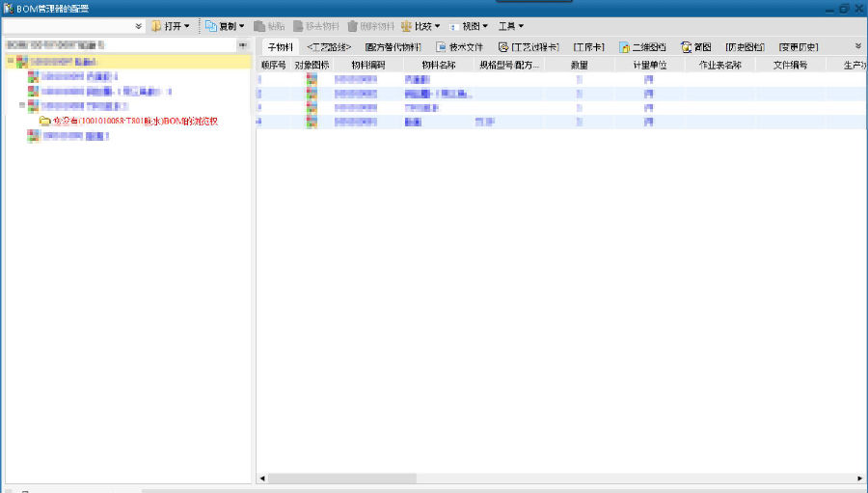The image size is (868, 493).
Task: Expand the 复制 dropdown arrow
Action: click(x=242, y=26)
